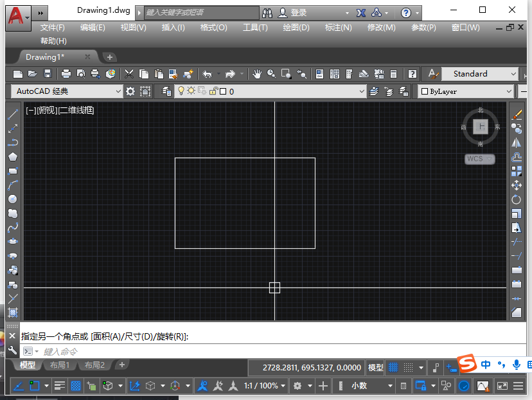
Task: Click the Erase tool in modify toolbar
Action: pyautogui.click(x=517, y=114)
